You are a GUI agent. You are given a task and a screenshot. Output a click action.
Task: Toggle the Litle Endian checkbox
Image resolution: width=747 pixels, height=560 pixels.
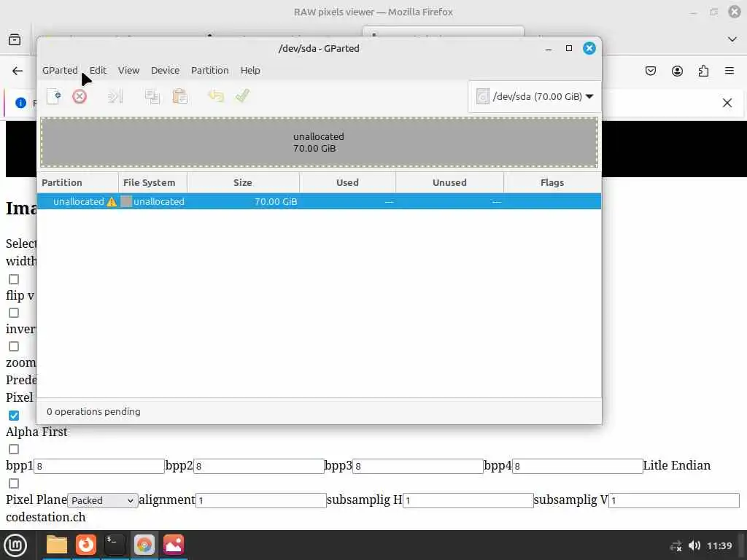(x=14, y=483)
